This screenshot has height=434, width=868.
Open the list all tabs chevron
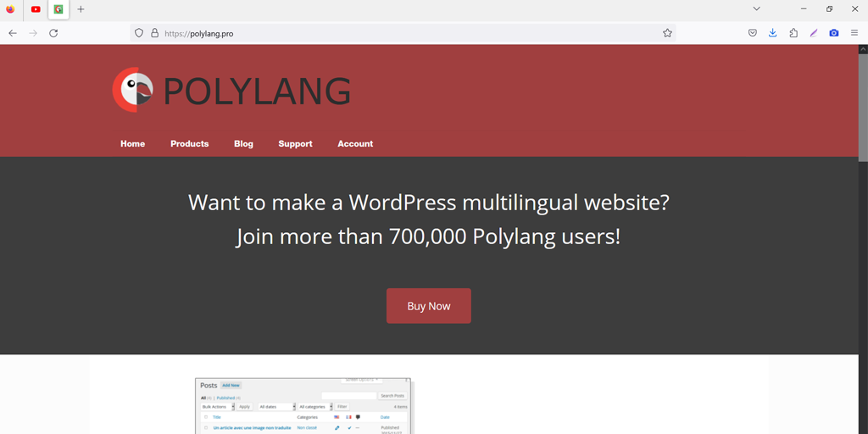tap(757, 8)
